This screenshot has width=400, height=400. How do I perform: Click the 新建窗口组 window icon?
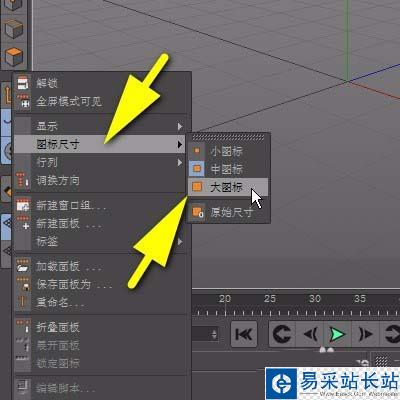click(x=23, y=205)
